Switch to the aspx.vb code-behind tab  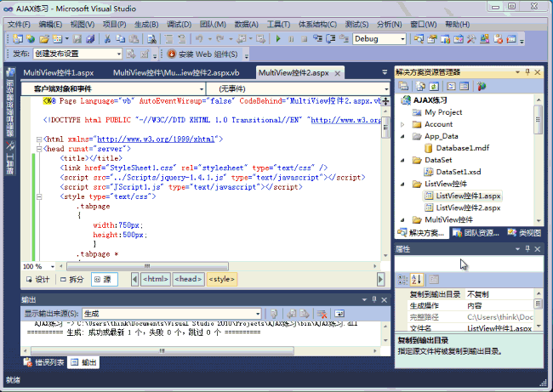tap(176, 73)
